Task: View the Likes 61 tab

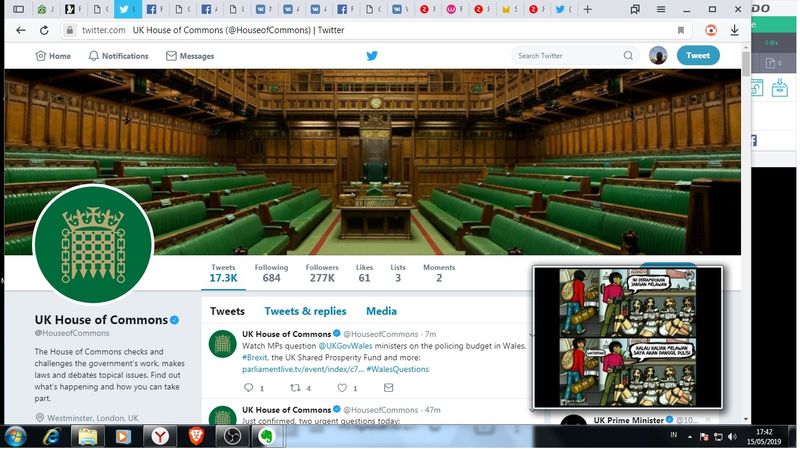Action: (364, 273)
